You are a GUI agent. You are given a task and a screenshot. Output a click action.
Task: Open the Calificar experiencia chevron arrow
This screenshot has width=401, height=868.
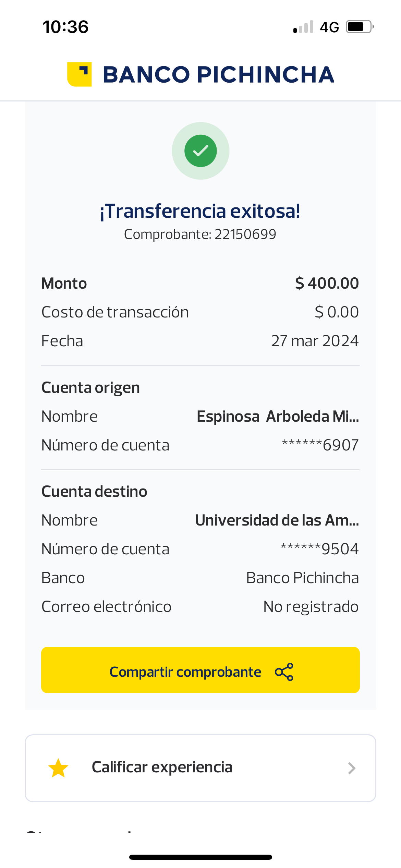pyautogui.click(x=352, y=768)
